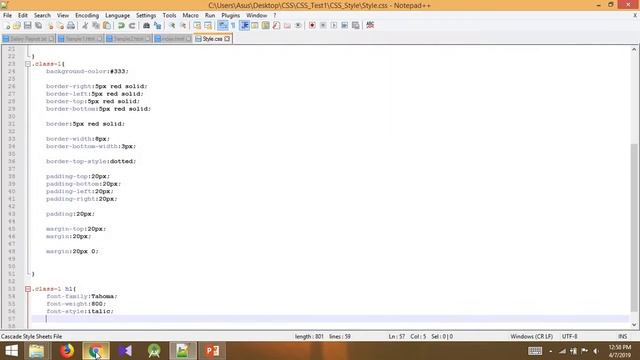Screen dimensions: 640x360
Task: Click the Close document toolbar icon
Action: [x=50, y=25]
